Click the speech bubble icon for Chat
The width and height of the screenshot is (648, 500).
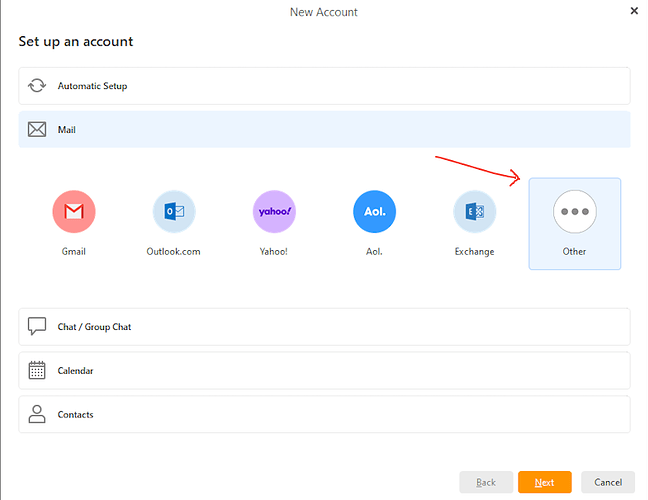click(37, 327)
